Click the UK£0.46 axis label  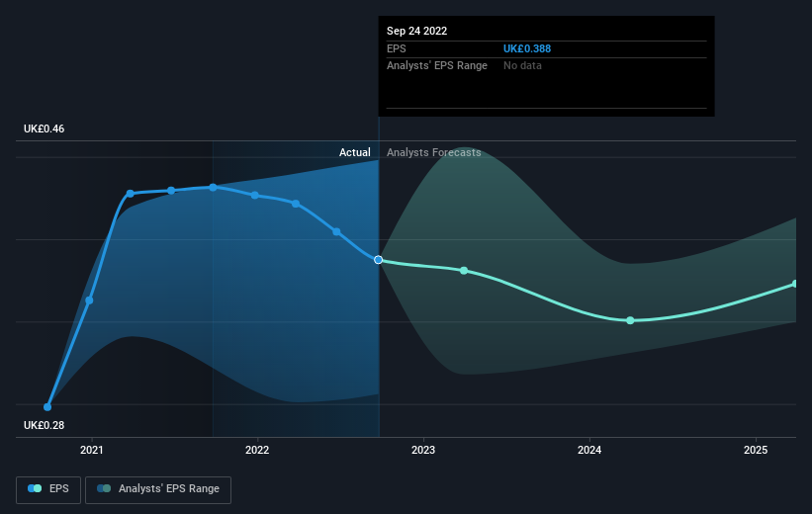45,128
